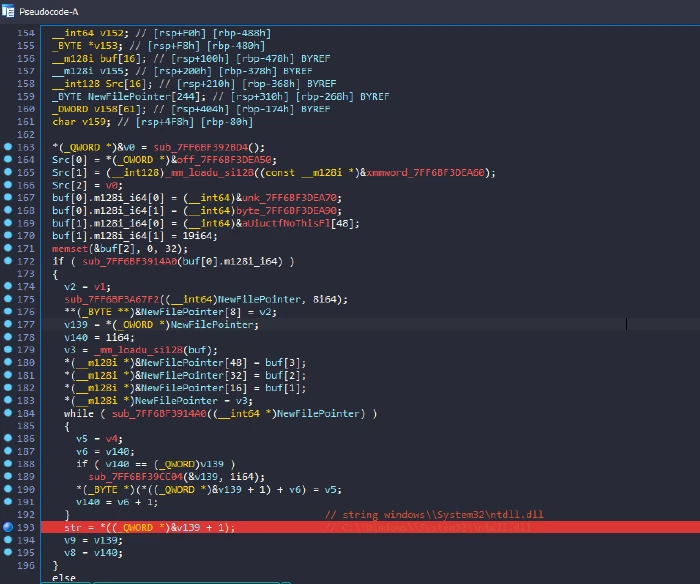Toggle breakpoint dot on line 172

[8, 260]
